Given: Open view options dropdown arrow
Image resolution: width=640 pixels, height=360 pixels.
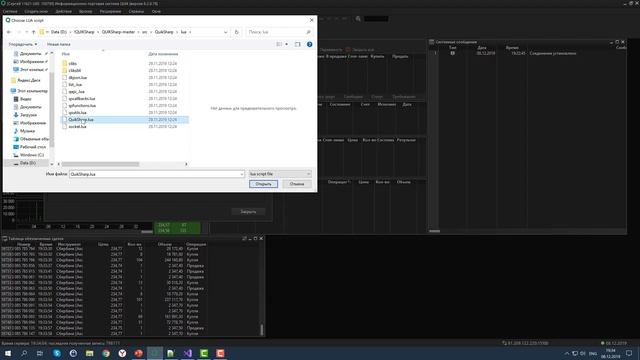Looking at the screenshot, I should pyautogui.click(x=287, y=44).
